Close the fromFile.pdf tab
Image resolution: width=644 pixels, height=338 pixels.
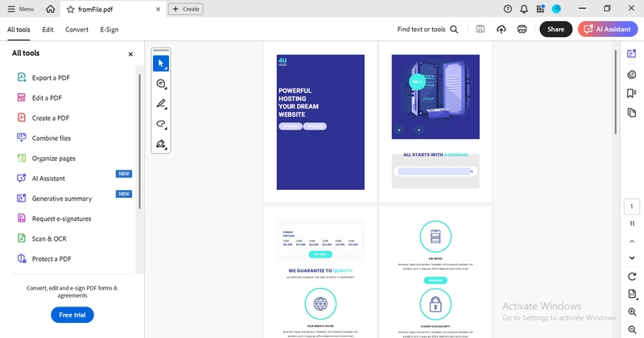(158, 9)
